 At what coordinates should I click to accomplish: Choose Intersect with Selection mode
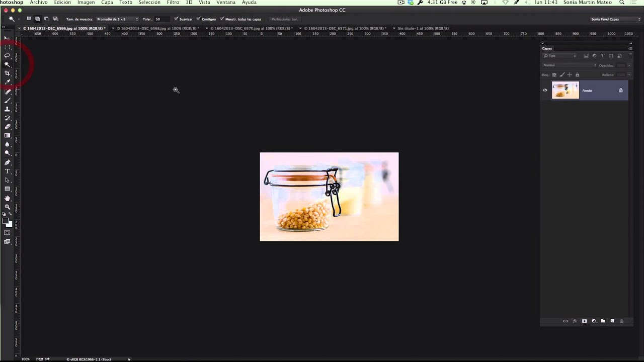(x=55, y=19)
